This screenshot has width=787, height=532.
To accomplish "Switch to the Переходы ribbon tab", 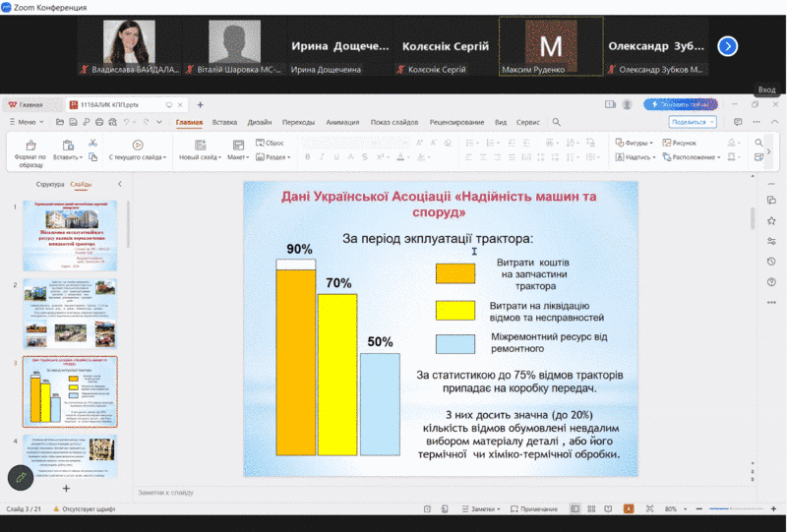I will point(299,122).
